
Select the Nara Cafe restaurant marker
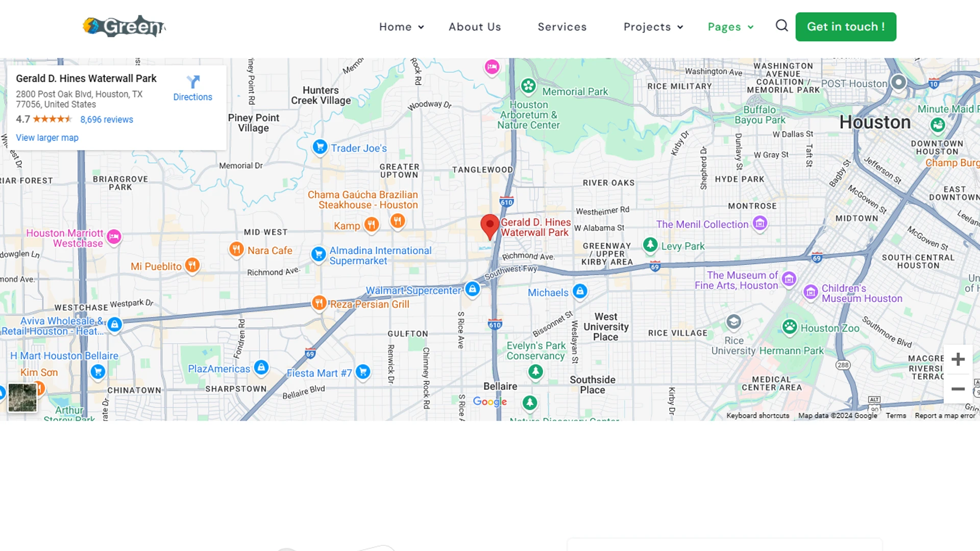coord(236,249)
